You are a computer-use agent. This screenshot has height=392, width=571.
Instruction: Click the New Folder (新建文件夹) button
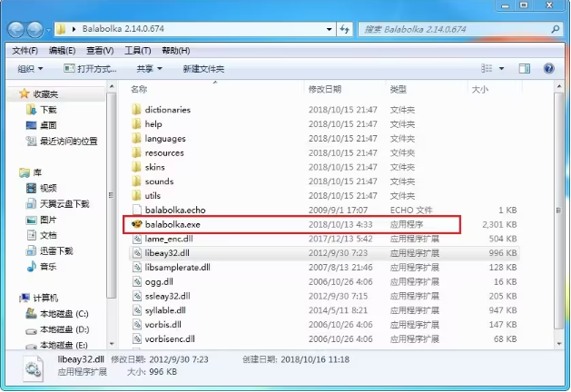203,69
